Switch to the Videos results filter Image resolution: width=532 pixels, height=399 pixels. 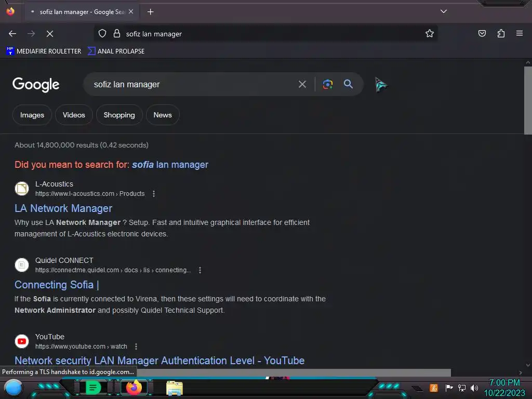[74, 115]
